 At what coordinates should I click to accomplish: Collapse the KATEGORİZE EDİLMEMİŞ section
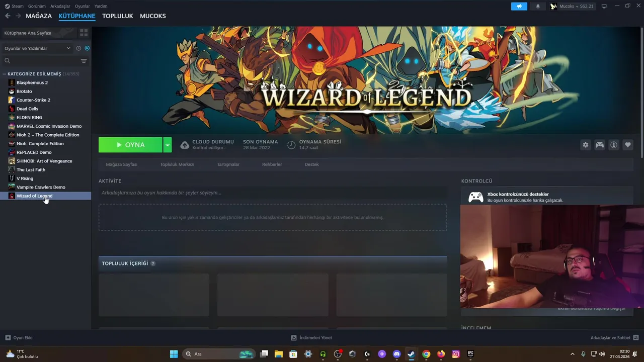click(x=5, y=74)
